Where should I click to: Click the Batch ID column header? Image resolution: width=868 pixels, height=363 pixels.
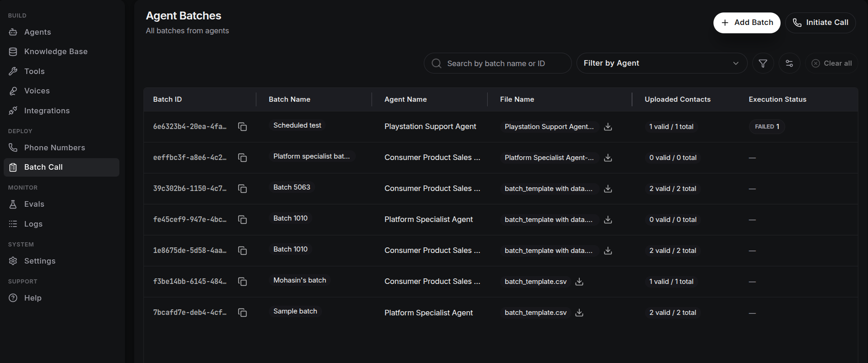click(167, 99)
